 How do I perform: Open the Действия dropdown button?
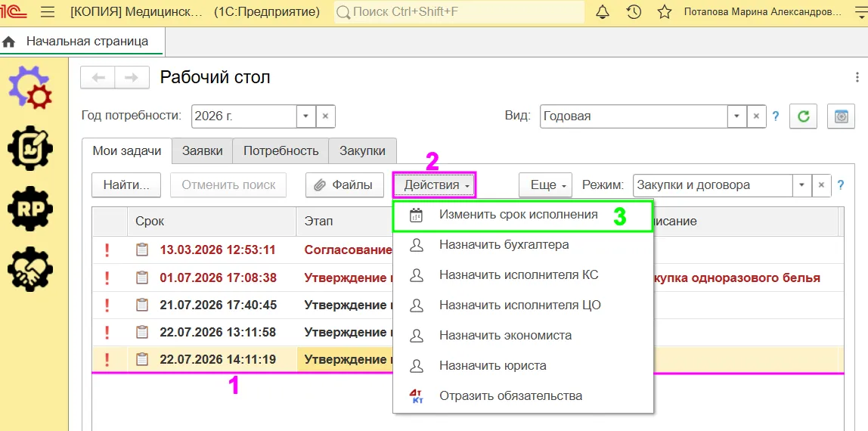point(435,184)
